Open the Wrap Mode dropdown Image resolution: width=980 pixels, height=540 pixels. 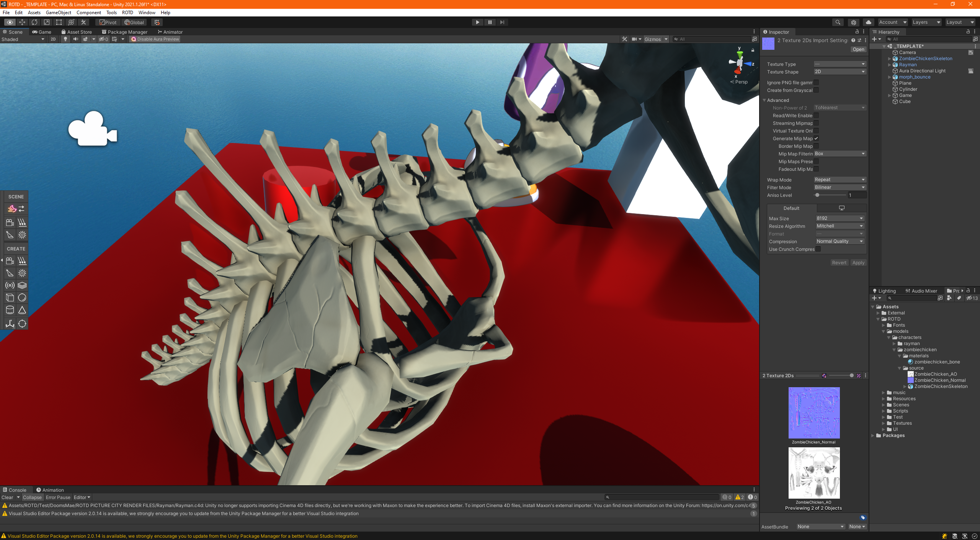[840, 180]
